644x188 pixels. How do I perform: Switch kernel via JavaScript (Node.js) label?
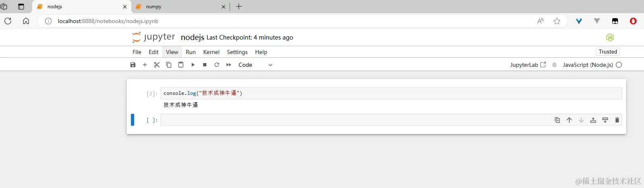coord(588,65)
